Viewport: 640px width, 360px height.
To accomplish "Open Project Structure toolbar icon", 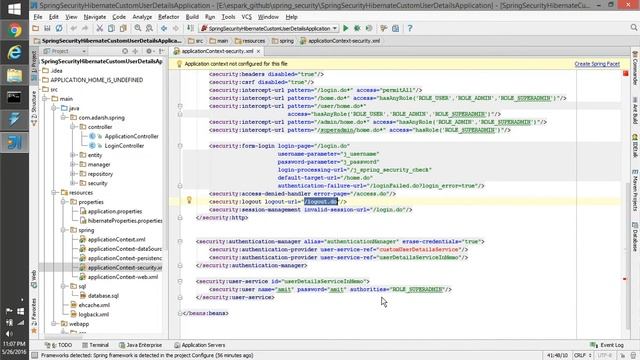I will 396,28.
